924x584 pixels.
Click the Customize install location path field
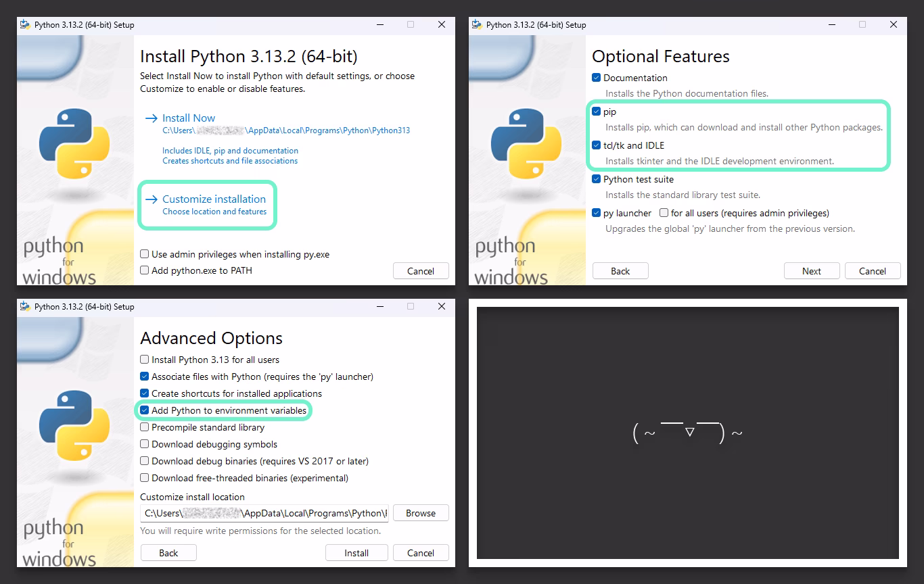[x=264, y=513]
